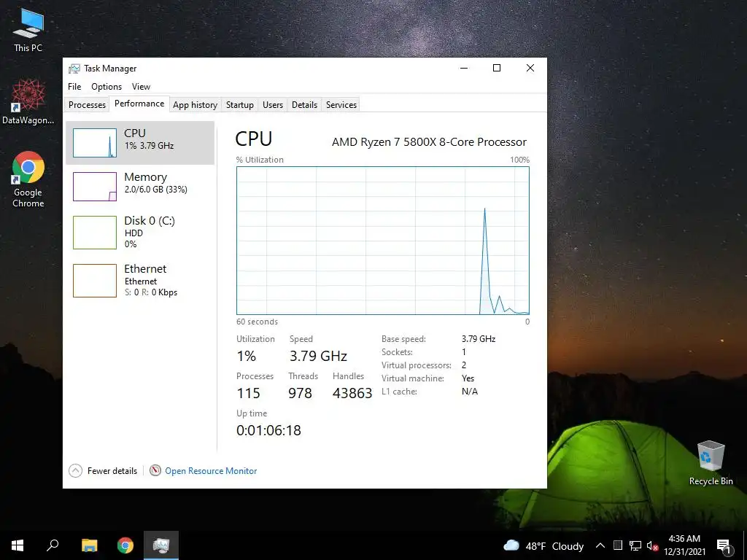
Task: Close the Task Manager window
Action: [530, 68]
